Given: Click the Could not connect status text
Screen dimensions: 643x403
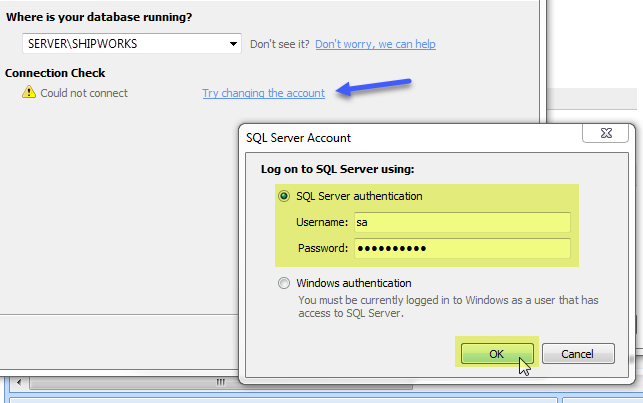Looking at the screenshot, I should 84,93.
